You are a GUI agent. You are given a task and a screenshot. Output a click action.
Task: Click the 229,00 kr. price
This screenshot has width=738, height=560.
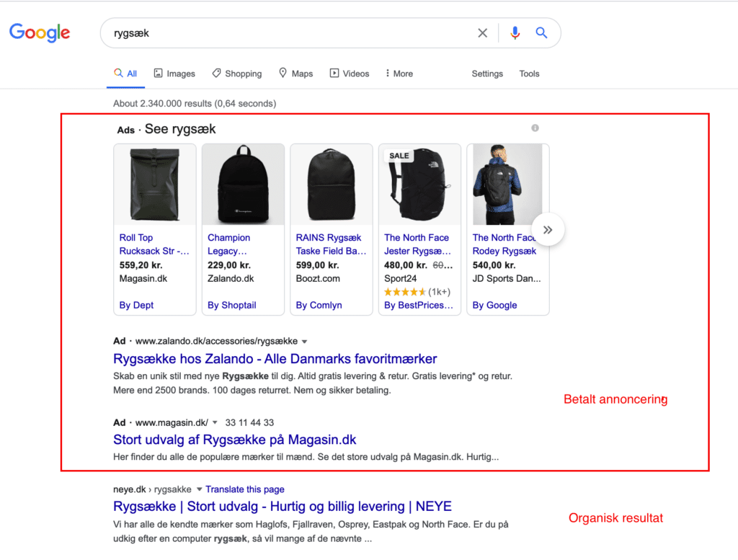[x=229, y=265]
